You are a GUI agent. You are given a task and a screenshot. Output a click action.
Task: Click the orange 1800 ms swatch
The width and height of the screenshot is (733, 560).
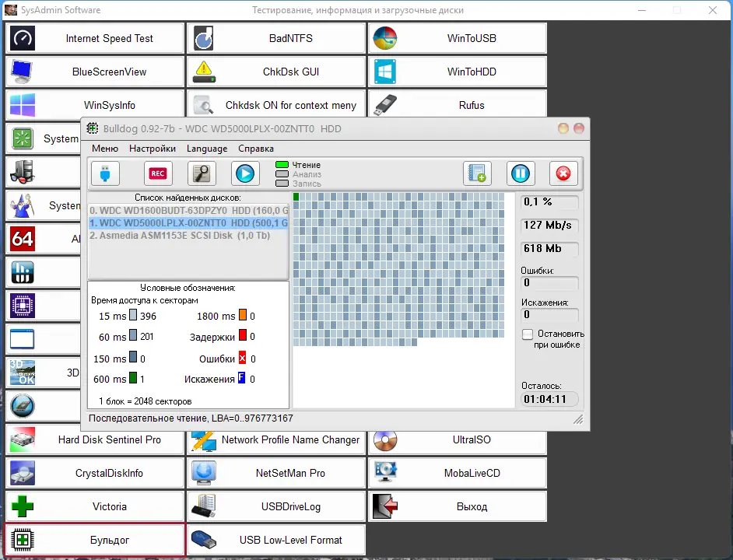pos(243,314)
